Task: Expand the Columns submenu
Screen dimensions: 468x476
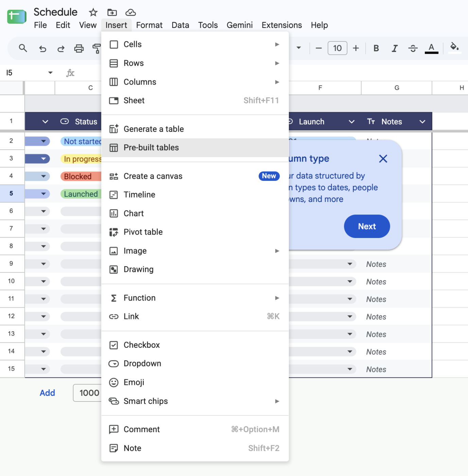Action: (x=195, y=82)
